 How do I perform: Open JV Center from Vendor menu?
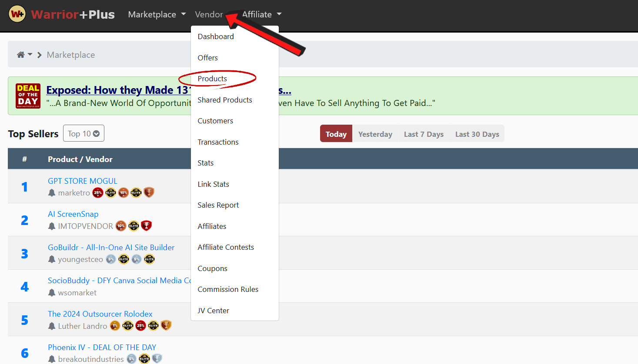[213, 311]
